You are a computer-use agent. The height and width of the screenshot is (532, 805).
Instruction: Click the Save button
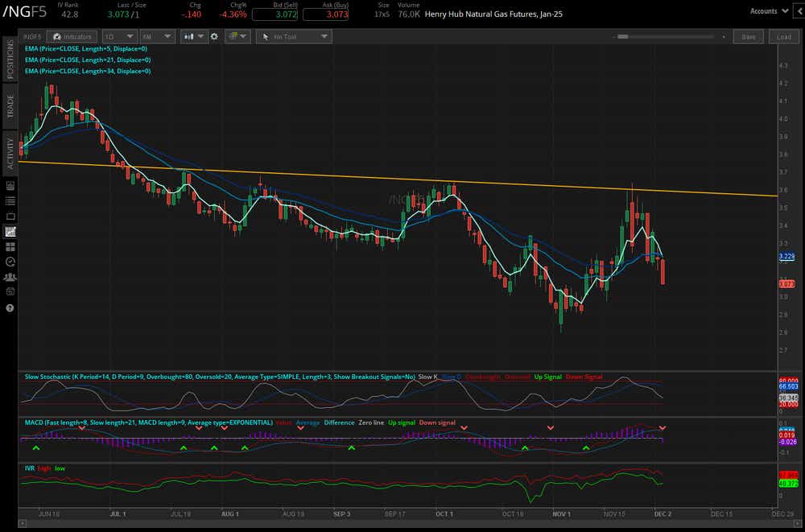749,36
